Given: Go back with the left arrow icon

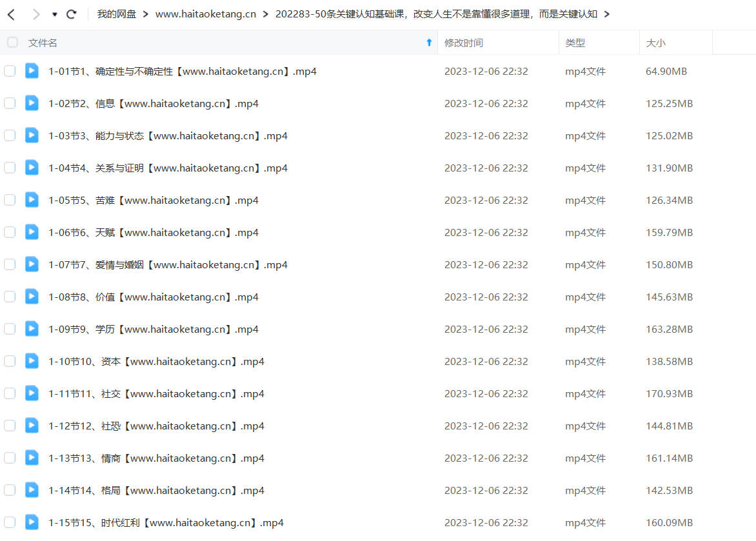Looking at the screenshot, I should (12, 14).
